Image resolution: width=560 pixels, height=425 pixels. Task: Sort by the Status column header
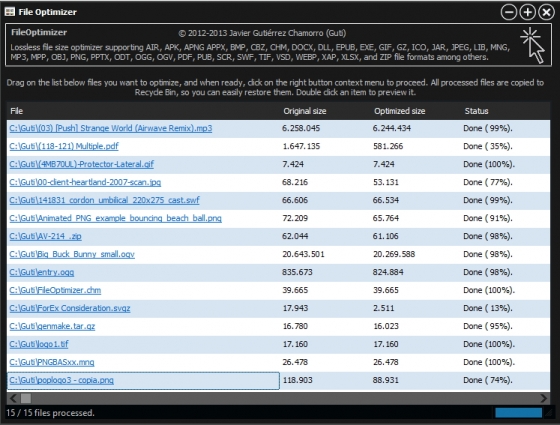pyautogui.click(x=476, y=111)
